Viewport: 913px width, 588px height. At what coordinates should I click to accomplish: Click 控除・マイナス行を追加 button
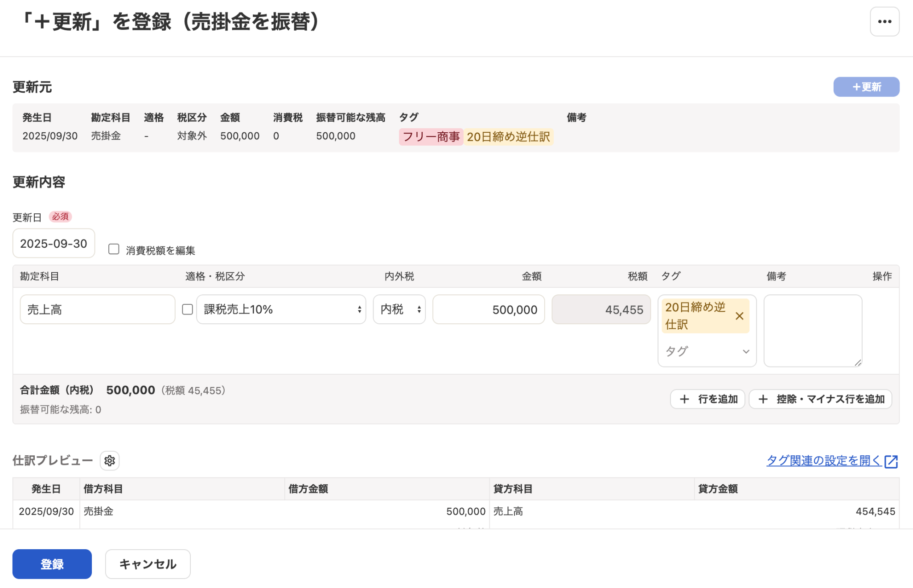(820, 399)
